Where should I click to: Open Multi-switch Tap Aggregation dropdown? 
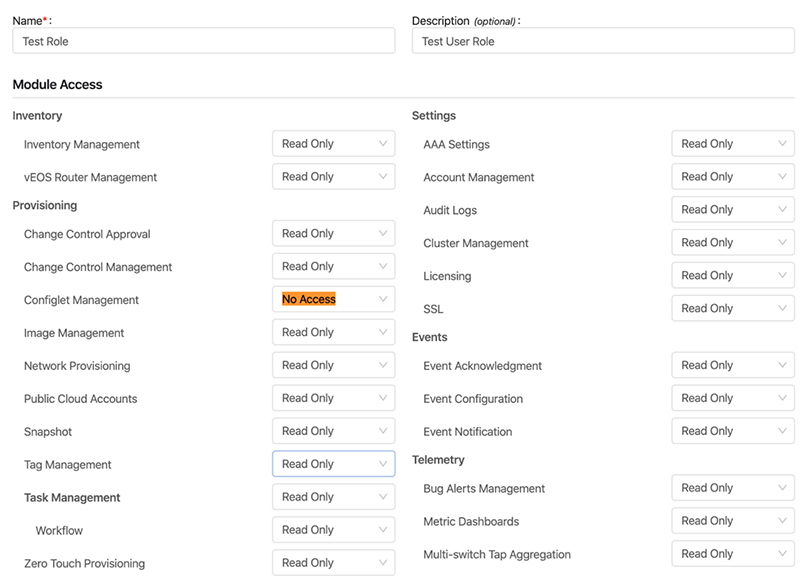click(733, 554)
